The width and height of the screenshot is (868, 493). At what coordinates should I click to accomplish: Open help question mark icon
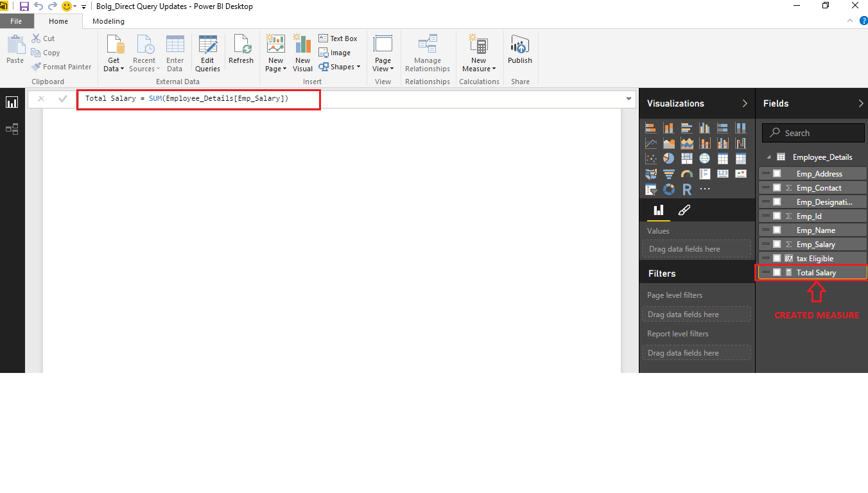pyautogui.click(x=863, y=21)
